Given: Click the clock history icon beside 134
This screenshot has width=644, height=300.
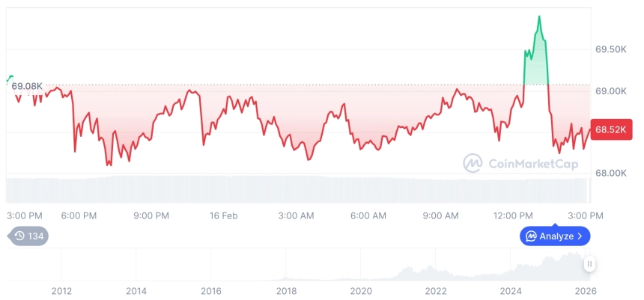Looking at the screenshot, I should 19,236.
